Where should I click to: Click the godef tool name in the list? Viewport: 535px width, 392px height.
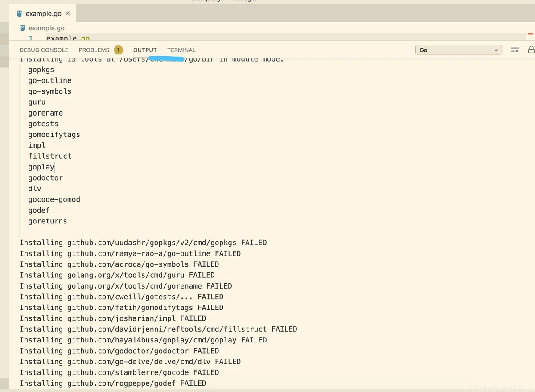point(39,210)
